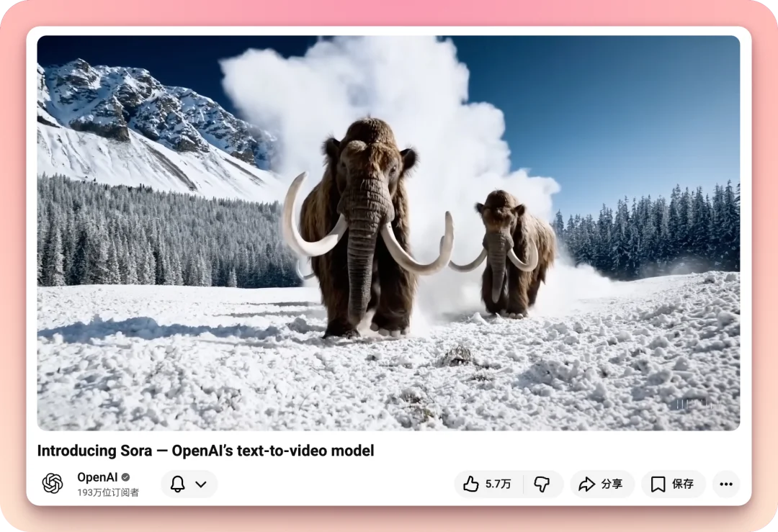Click the bookmark save icon
The image size is (778, 532).
[658, 484]
